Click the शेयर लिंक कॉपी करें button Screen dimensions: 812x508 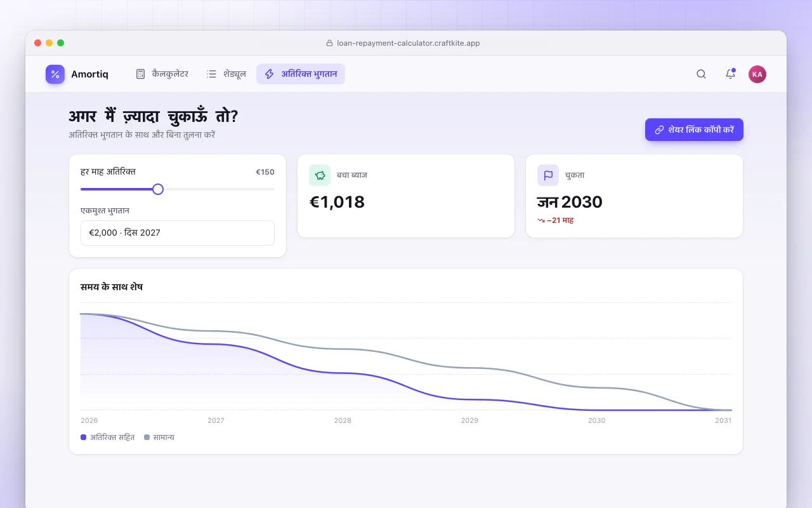pyautogui.click(x=694, y=130)
